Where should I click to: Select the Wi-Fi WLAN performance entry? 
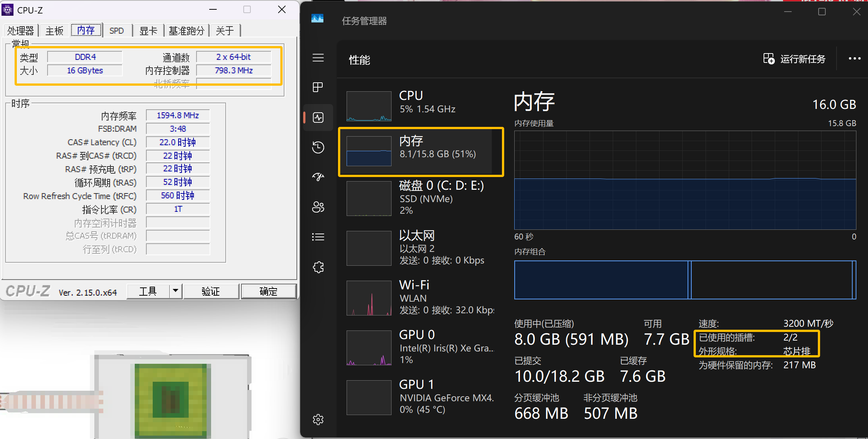pos(419,298)
